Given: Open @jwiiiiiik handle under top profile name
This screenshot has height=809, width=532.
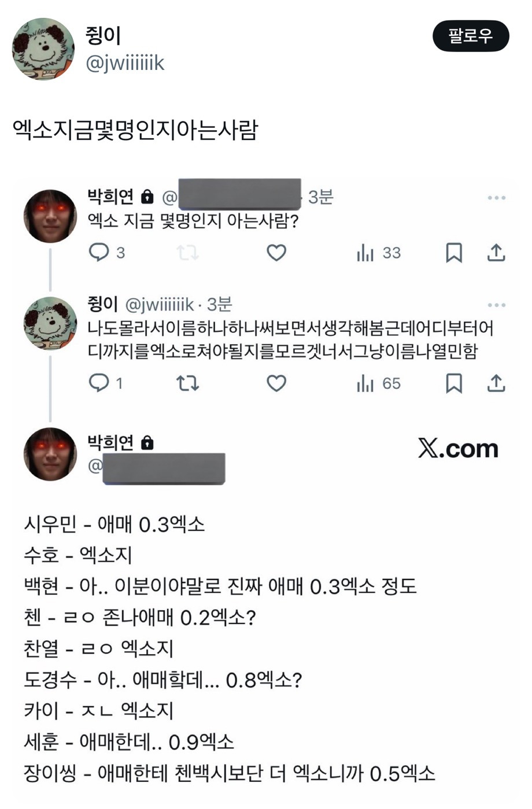Looking at the screenshot, I should [x=125, y=63].
